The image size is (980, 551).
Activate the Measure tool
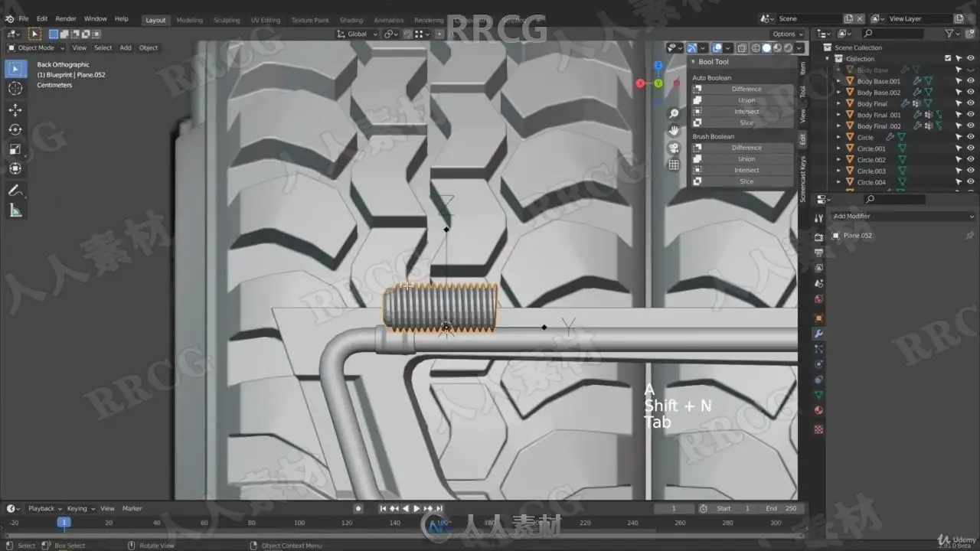coord(15,210)
